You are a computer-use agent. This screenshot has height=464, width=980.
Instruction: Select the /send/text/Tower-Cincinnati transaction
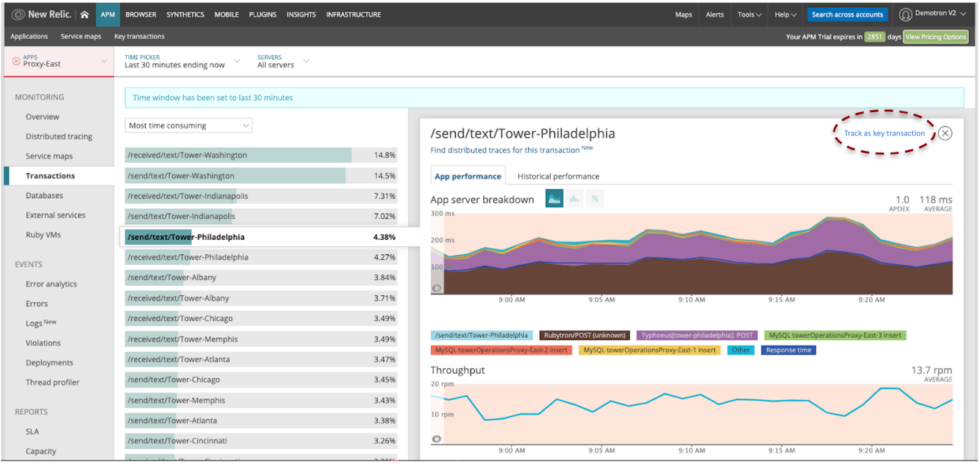coord(261,441)
